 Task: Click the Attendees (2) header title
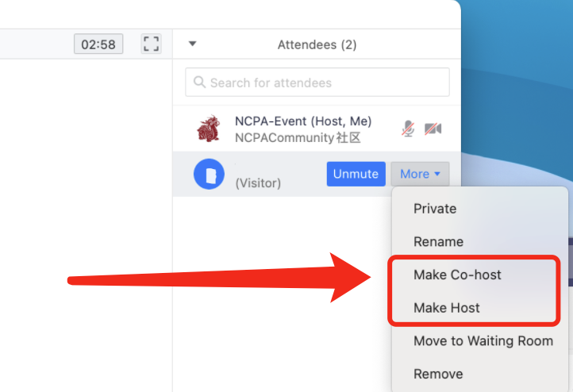pyautogui.click(x=317, y=45)
